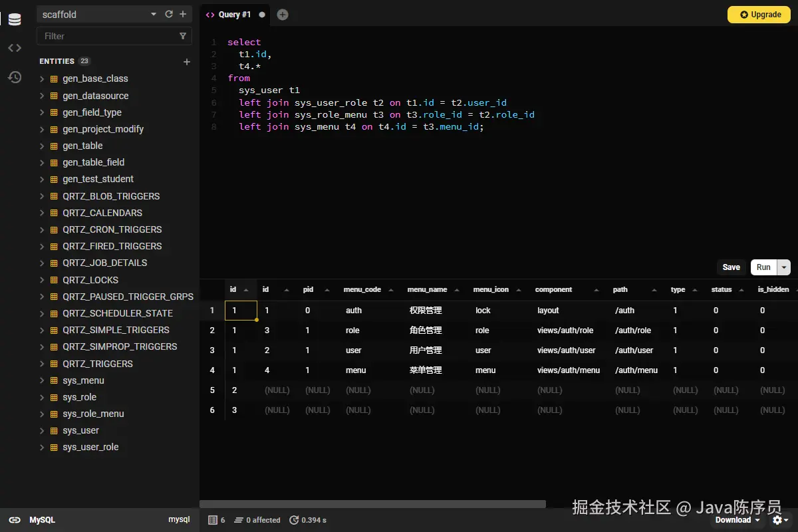The image size is (798, 532).
Task: Select the QRTZ_PAUSED_TRIGGER_GRPS entity
Action: click(x=128, y=297)
